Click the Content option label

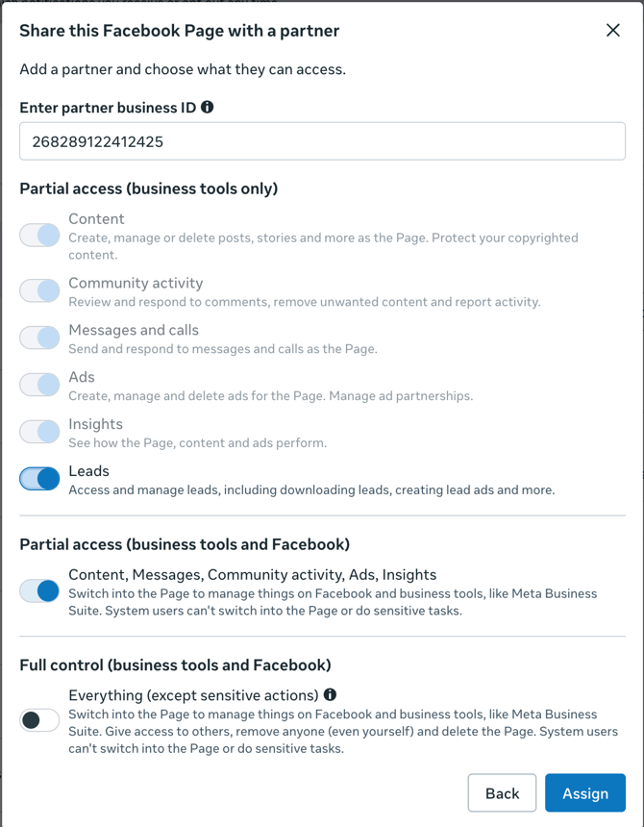tap(96, 219)
